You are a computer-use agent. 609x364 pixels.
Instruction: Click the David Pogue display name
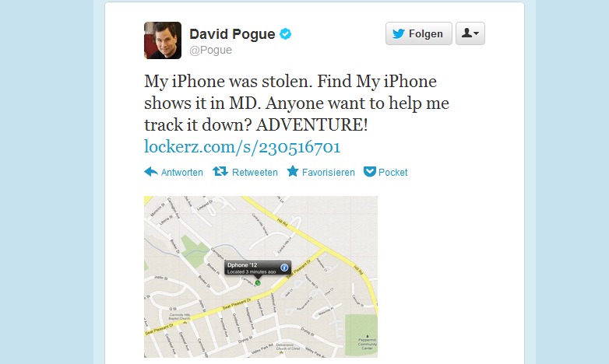pyautogui.click(x=232, y=34)
